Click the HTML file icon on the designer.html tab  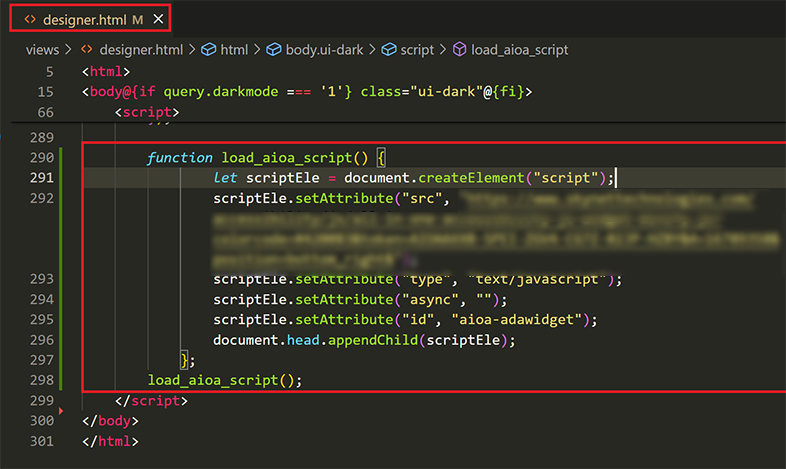click(x=30, y=19)
